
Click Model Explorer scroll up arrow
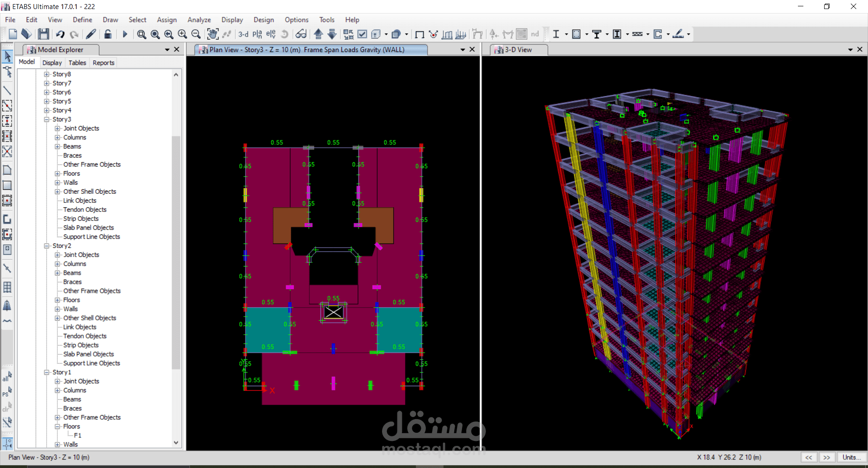click(176, 75)
